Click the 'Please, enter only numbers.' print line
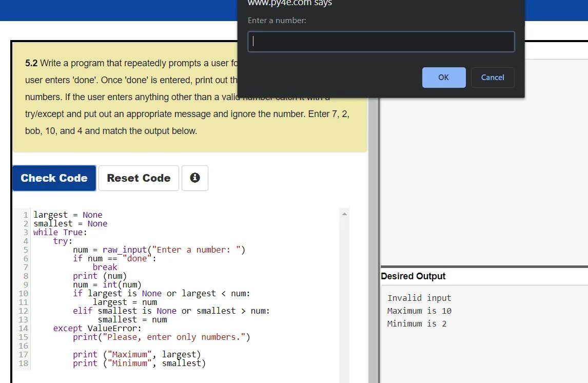Viewport: 588px width, 383px height. pyautogui.click(x=161, y=337)
